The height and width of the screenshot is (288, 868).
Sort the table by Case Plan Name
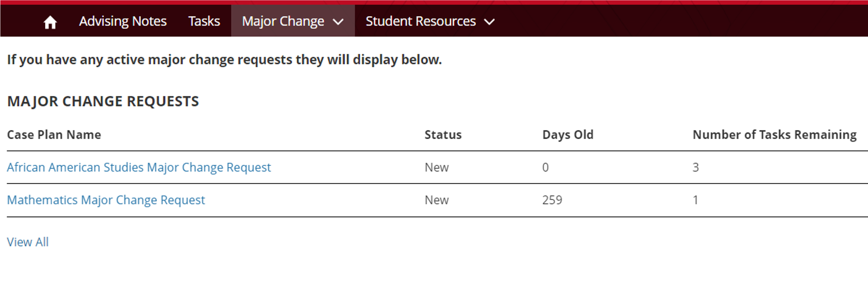click(x=54, y=135)
